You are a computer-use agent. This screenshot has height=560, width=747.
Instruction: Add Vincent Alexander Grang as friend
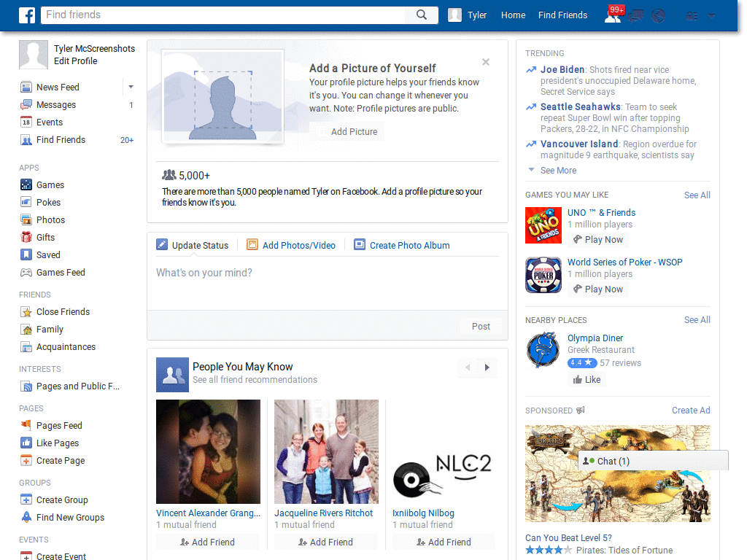pos(208,542)
